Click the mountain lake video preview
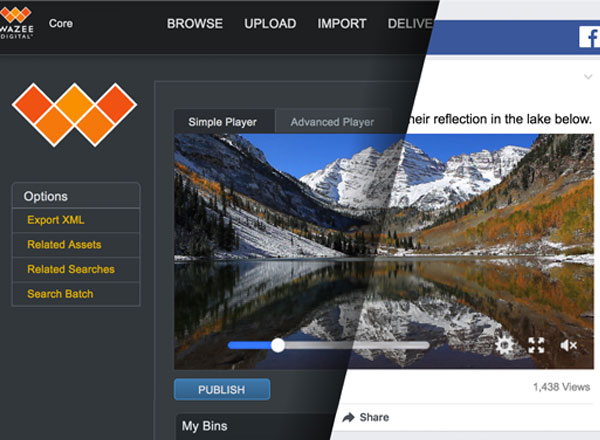The image size is (600, 440). pos(384,251)
